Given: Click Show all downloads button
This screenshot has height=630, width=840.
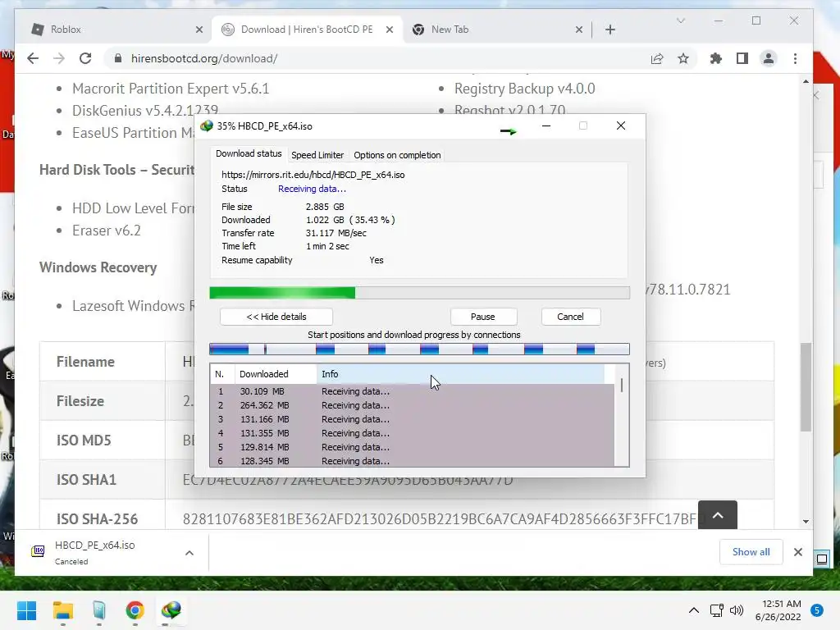Looking at the screenshot, I should tap(751, 552).
